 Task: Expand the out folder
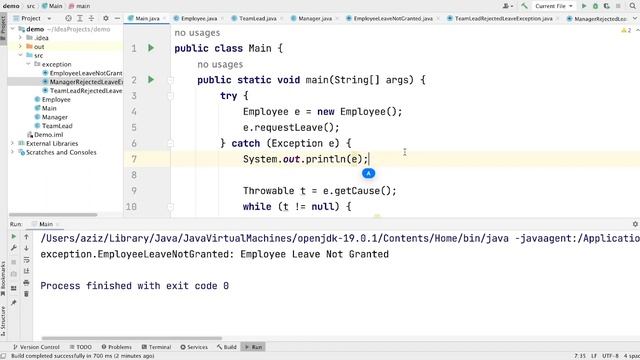click(20, 47)
